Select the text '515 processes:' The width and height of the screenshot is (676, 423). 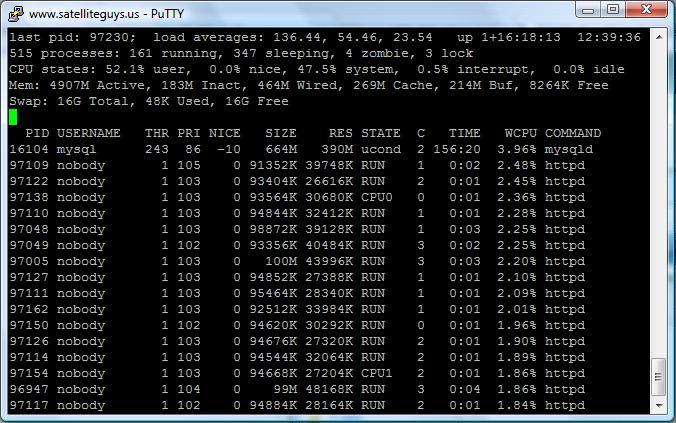tap(65, 53)
